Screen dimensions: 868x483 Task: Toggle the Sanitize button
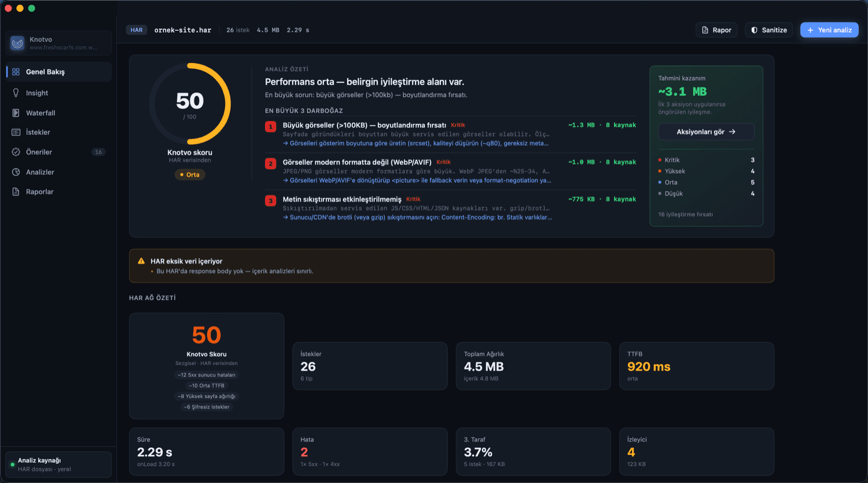pyautogui.click(x=768, y=30)
